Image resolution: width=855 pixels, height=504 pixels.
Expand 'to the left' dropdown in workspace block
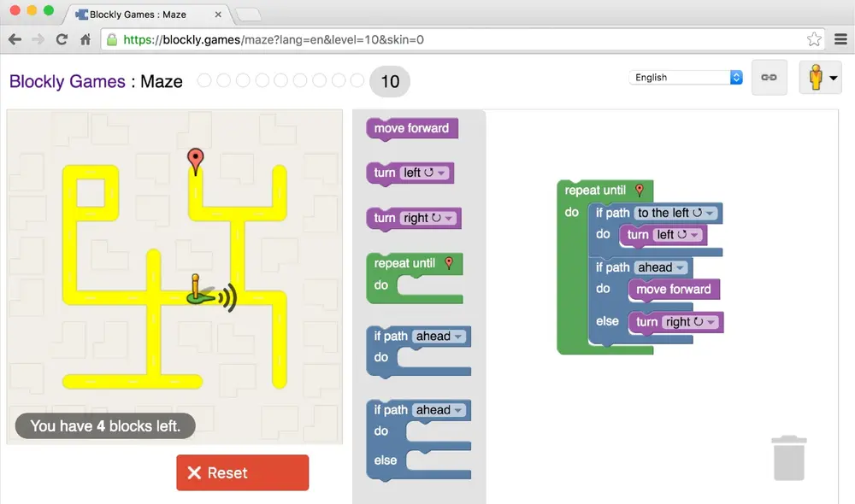click(675, 213)
